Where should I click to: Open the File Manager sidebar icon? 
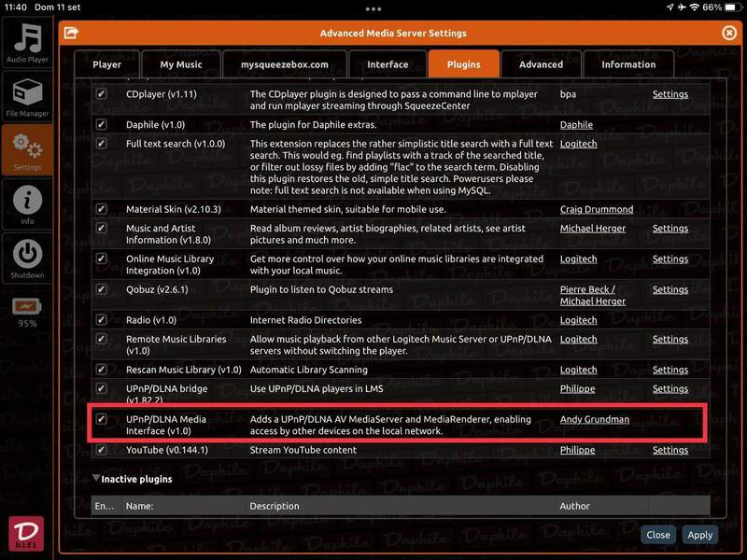(27, 97)
